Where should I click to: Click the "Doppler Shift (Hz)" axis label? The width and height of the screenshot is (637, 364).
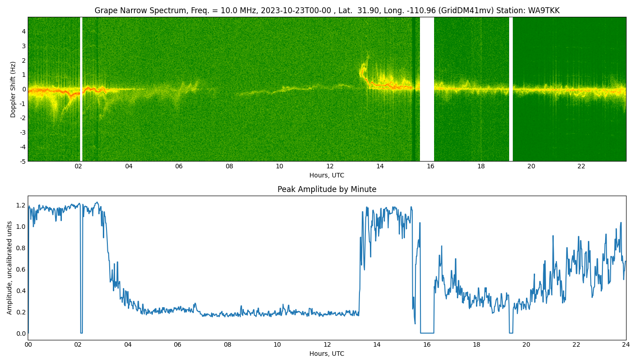(13, 89)
